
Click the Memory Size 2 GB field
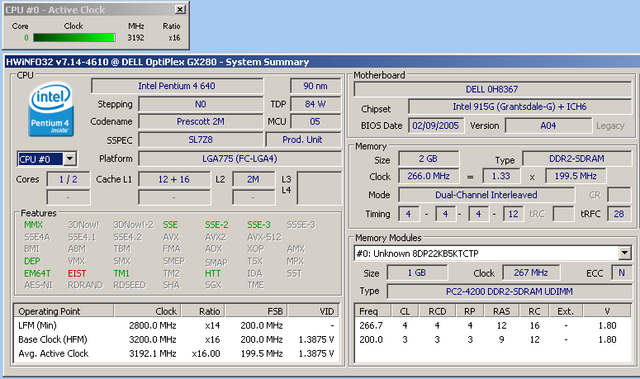tap(428, 159)
